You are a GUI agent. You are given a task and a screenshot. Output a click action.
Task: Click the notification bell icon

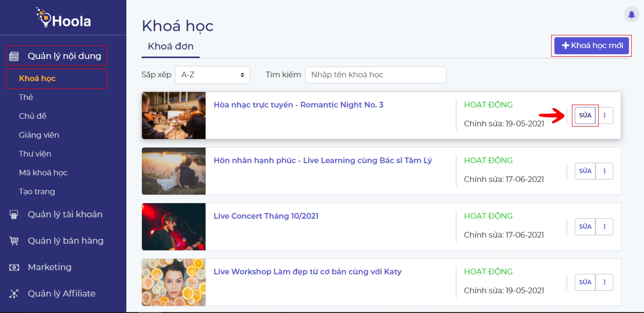[x=631, y=14]
